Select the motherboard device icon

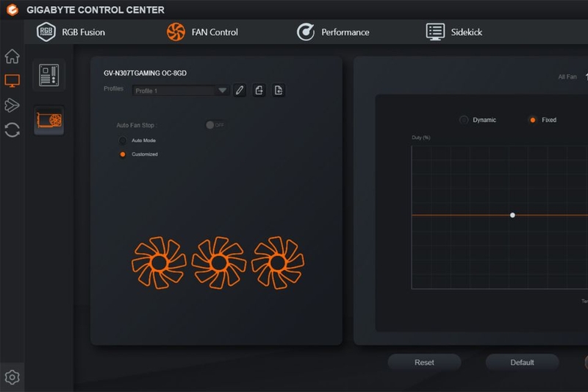[49, 75]
